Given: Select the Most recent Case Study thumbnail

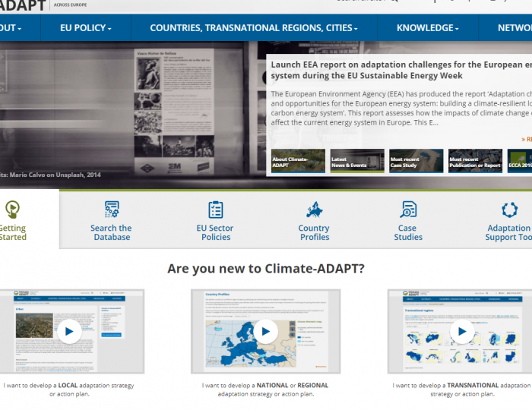Looking at the screenshot, I should pos(416,161).
